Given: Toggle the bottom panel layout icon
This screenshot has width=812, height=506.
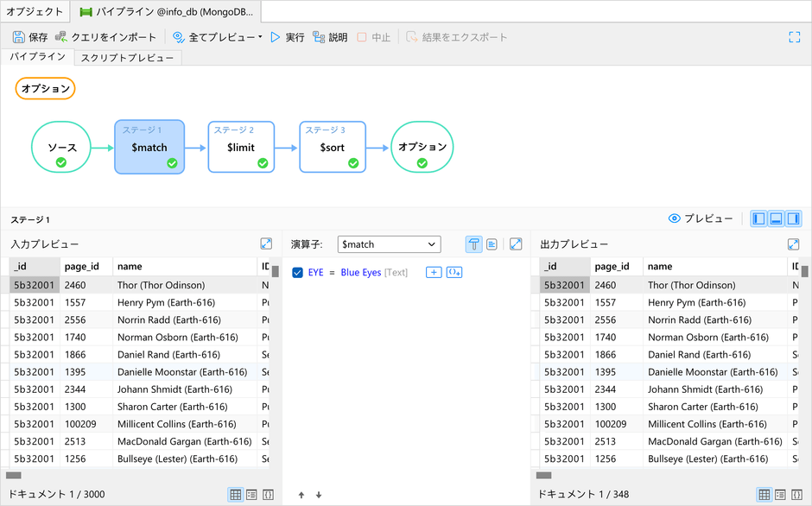Looking at the screenshot, I should (x=775, y=218).
